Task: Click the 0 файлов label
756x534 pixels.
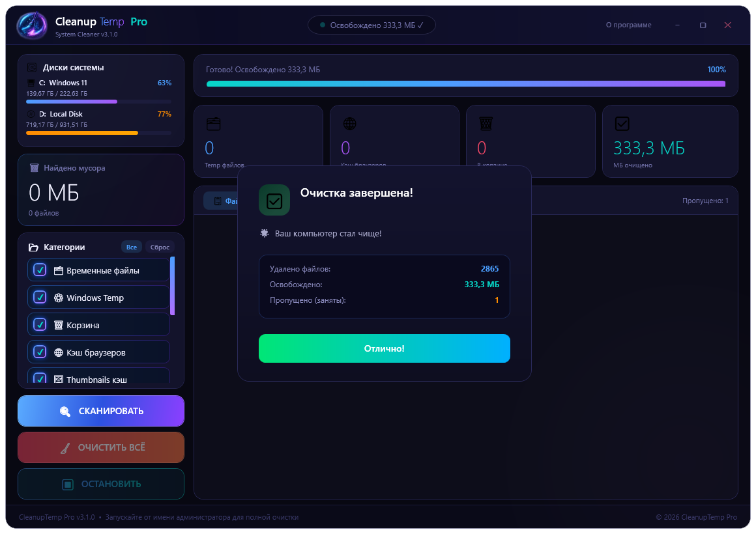Action: pyautogui.click(x=44, y=213)
